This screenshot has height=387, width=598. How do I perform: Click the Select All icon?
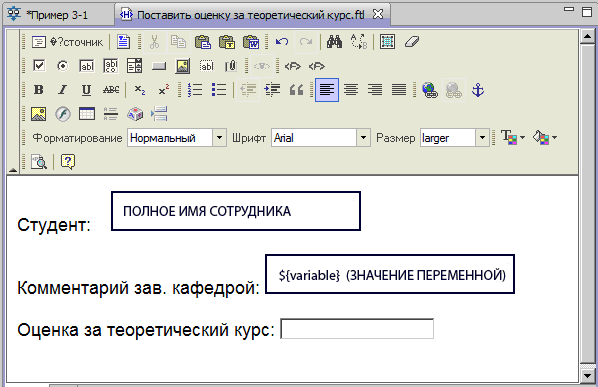click(387, 42)
